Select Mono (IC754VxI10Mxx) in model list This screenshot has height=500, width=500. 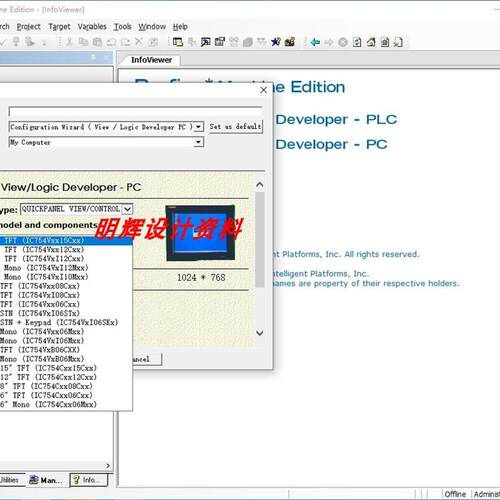click(66, 277)
